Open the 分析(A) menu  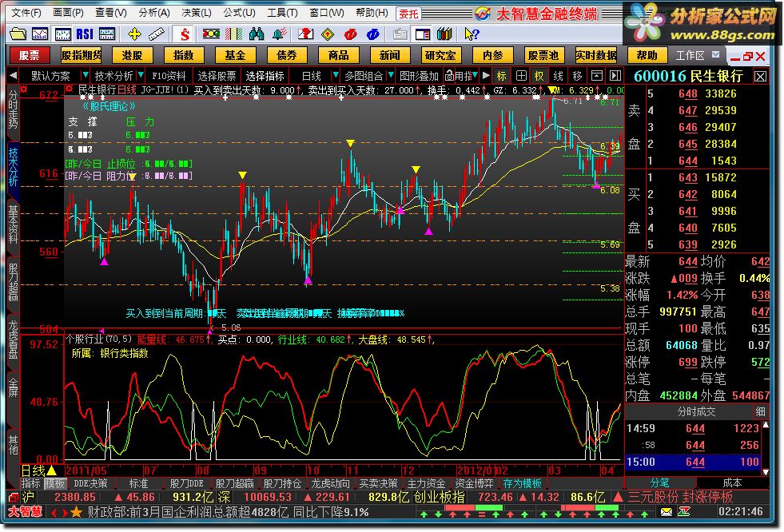pos(154,13)
